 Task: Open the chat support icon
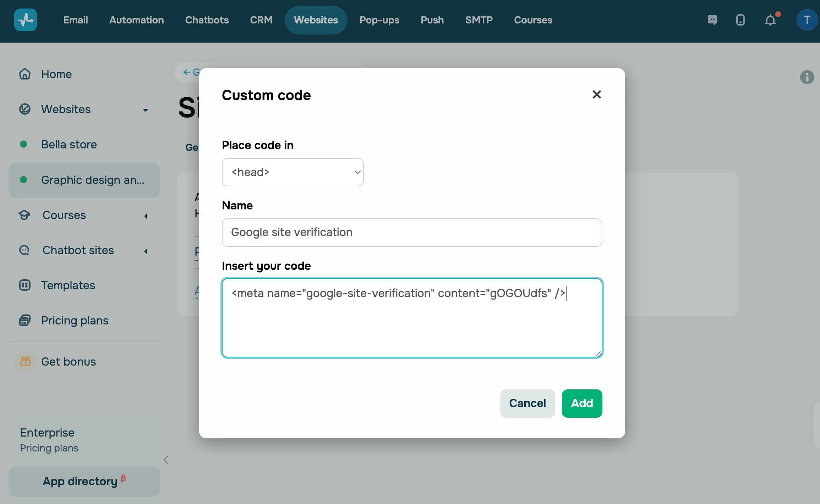click(x=712, y=20)
